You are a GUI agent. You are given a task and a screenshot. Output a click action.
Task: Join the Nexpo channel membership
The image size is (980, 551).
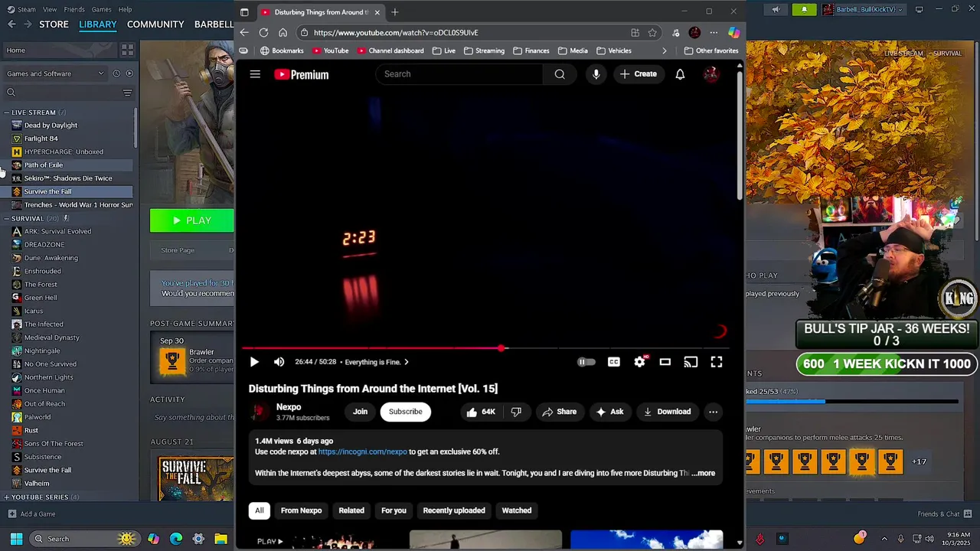360,412
